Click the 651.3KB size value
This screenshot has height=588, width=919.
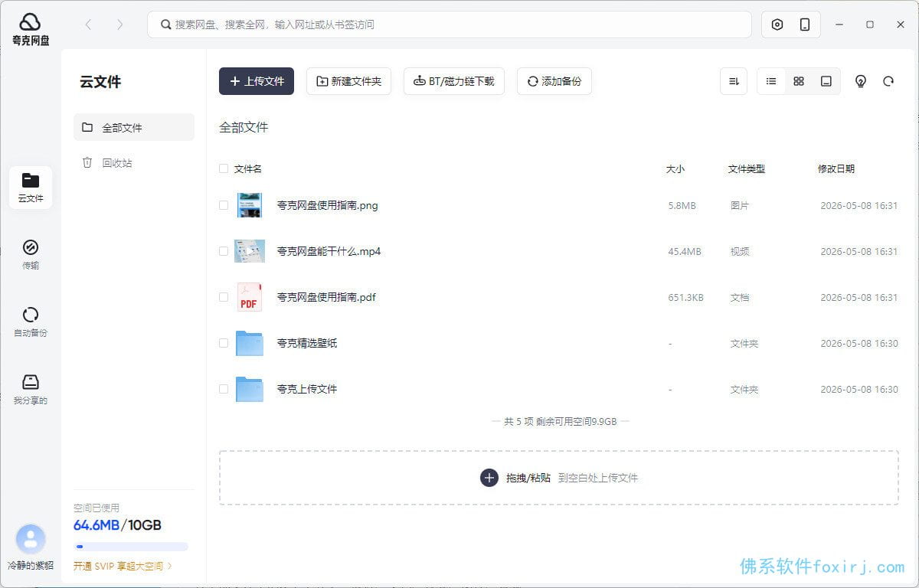[686, 297]
